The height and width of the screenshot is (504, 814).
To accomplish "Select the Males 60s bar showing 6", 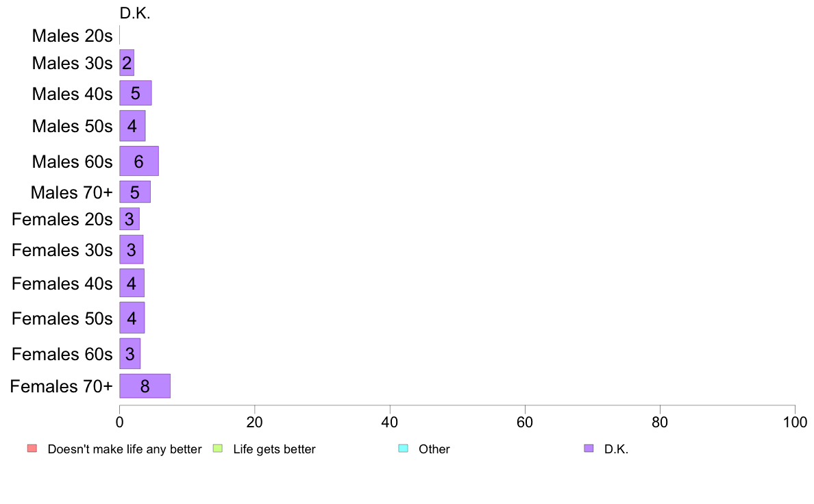I will tap(139, 162).
